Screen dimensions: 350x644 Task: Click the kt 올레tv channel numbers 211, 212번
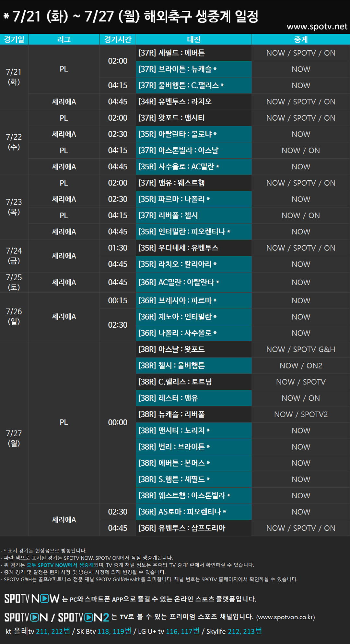point(53,631)
